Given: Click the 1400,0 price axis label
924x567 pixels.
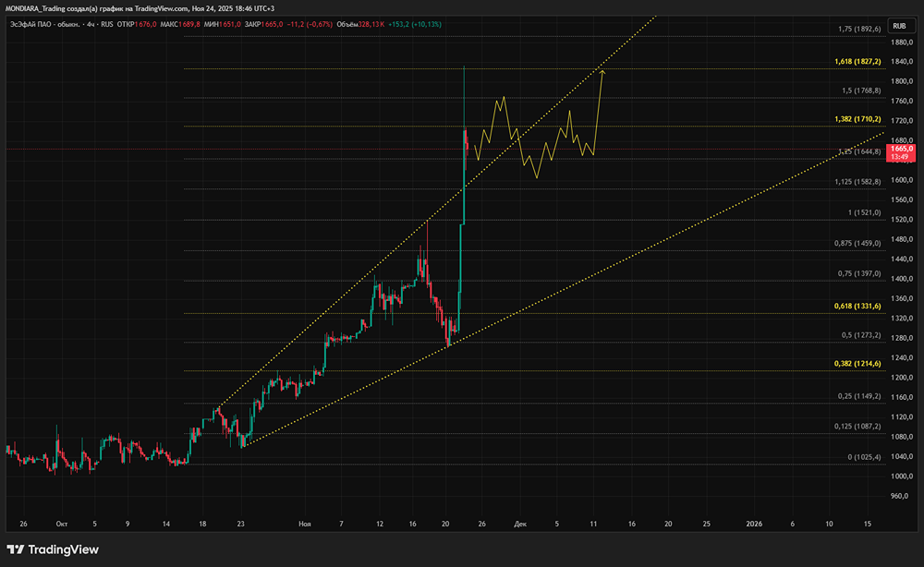Looking at the screenshot, I should pos(902,279).
